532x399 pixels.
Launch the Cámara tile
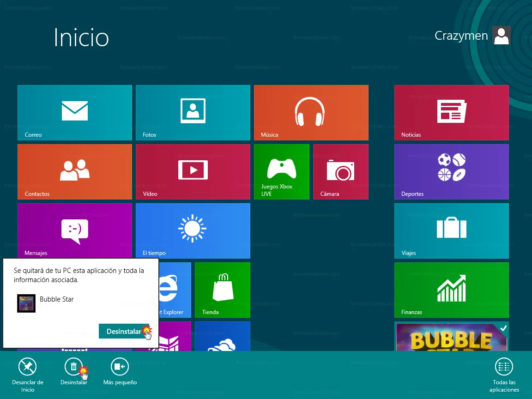(341, 172)
